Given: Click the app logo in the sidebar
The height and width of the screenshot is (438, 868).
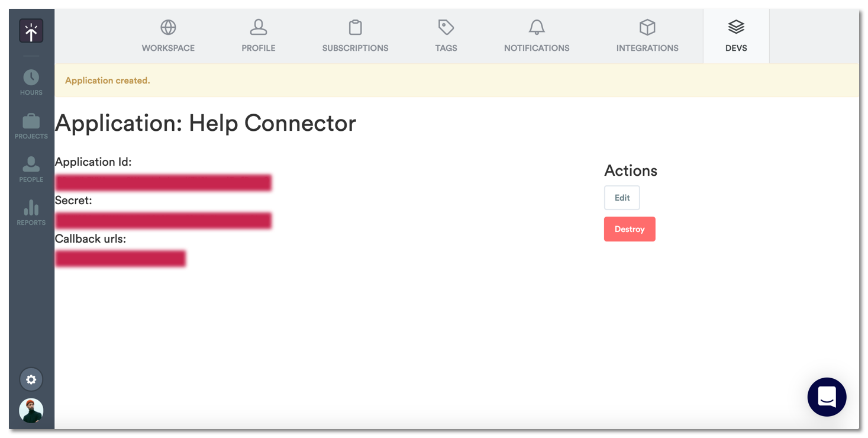Looking at the screenshot, I should click(31, 31).
